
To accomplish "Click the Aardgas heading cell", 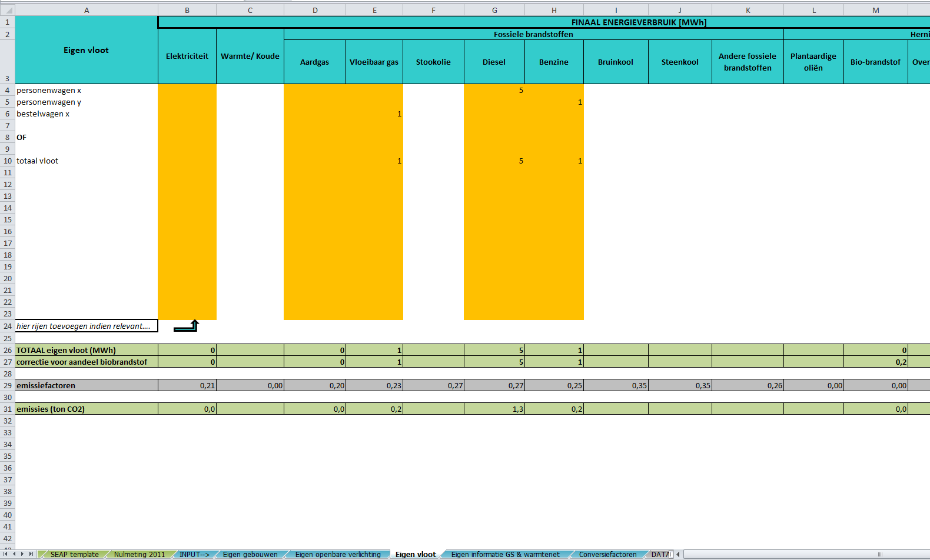I will click(x=315, y=62).
